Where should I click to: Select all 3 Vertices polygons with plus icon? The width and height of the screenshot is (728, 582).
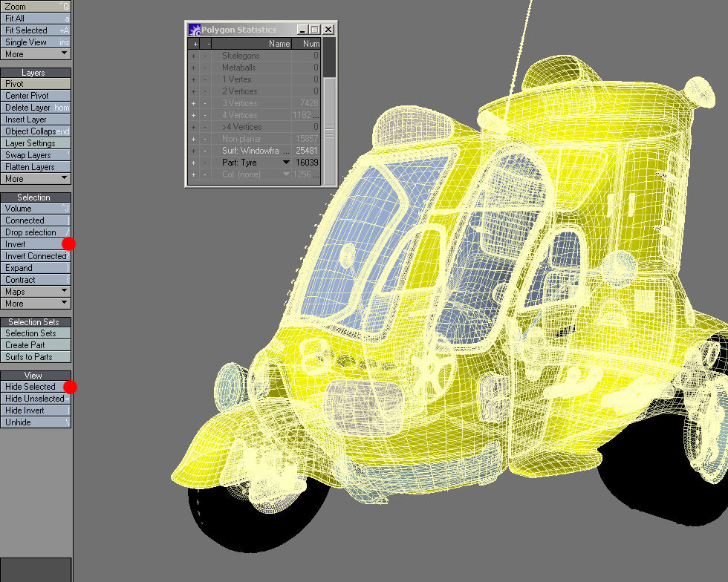point(195,103)
